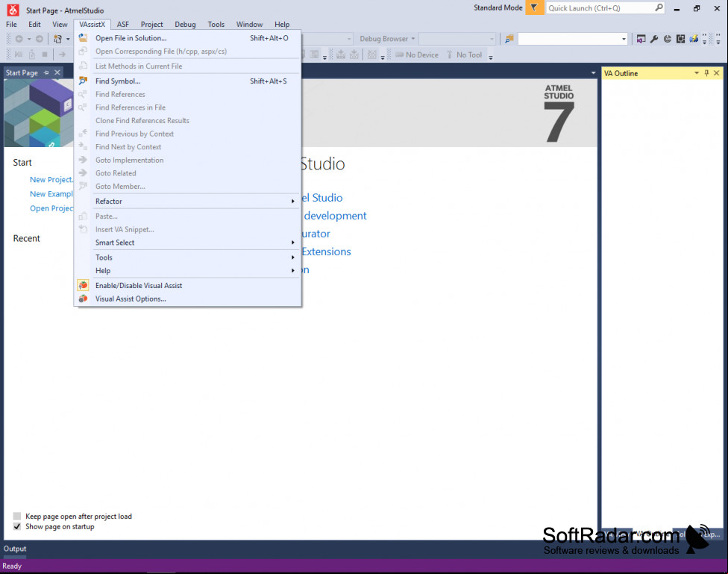Open the document tab list dropdown arrow
This screenshot has height=574, width=728.
point(593,73)
